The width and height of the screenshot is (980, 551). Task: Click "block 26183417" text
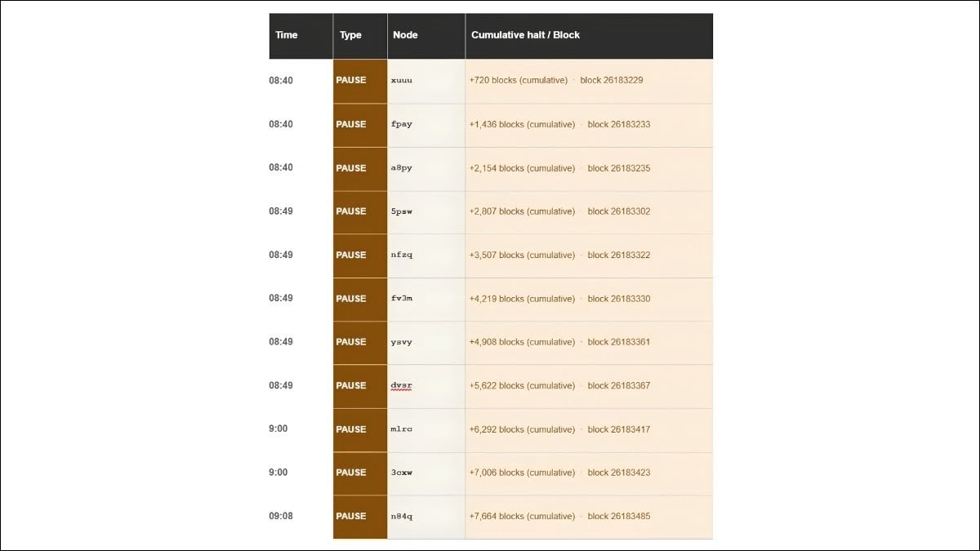619,429
